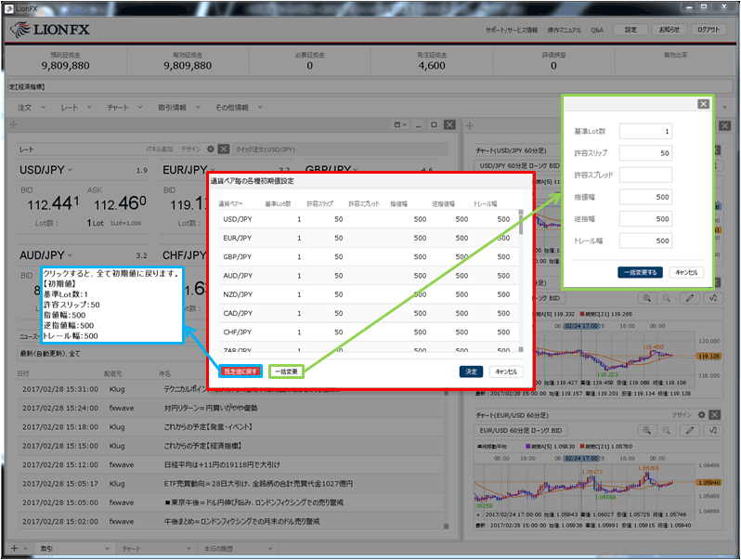
Task: Zoom in on the EUR/USD chart
Action: pos(646,431)
